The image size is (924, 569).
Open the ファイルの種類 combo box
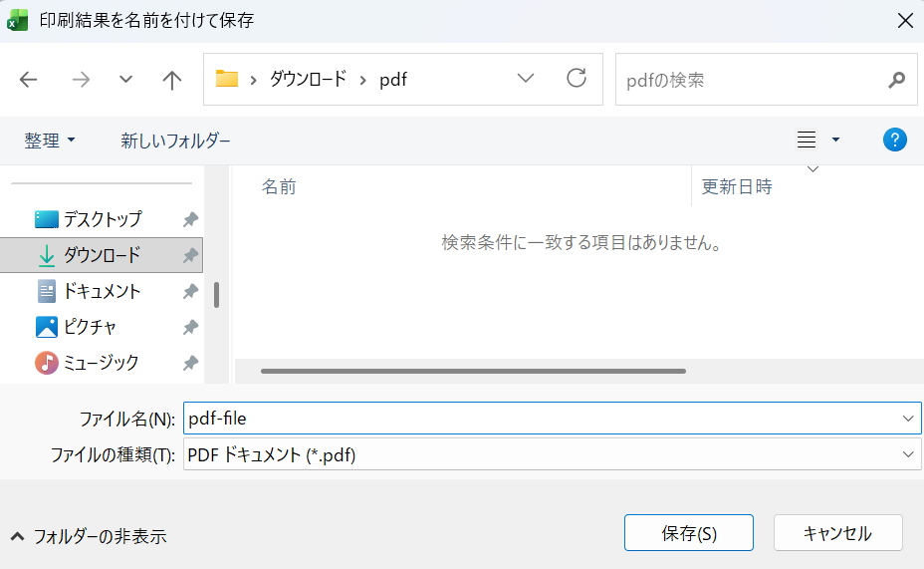(x=553, y=454)
